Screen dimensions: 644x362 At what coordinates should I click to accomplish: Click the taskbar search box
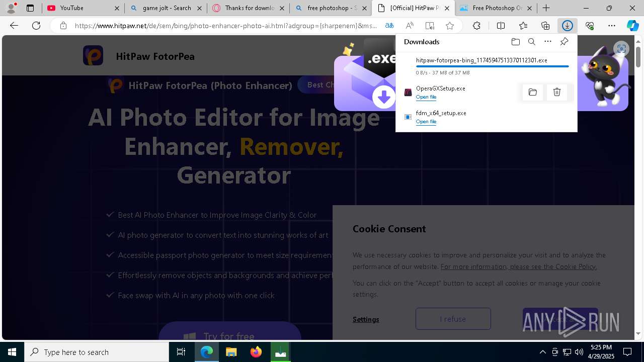97,352
